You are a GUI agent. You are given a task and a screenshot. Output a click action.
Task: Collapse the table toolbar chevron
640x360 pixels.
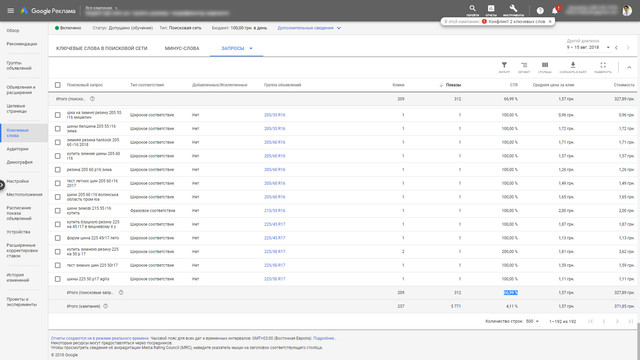pos(629,67)
